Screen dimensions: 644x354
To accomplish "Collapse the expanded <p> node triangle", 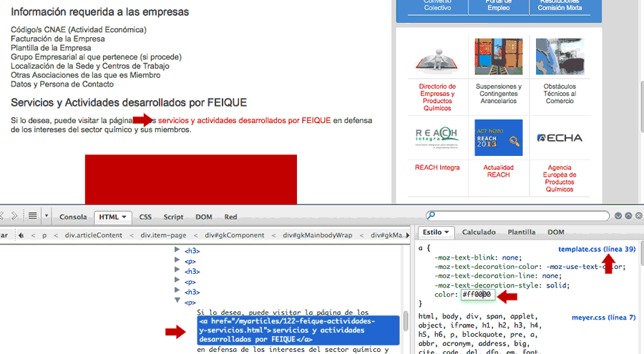I will pyautogui.click(x=177, y=300).
